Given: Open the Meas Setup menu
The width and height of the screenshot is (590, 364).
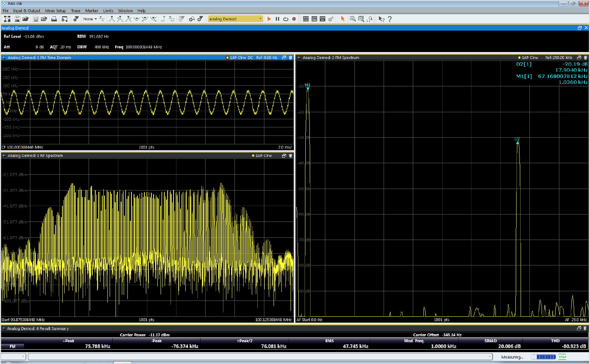Looking at the screenshot, I should [55, 11].
